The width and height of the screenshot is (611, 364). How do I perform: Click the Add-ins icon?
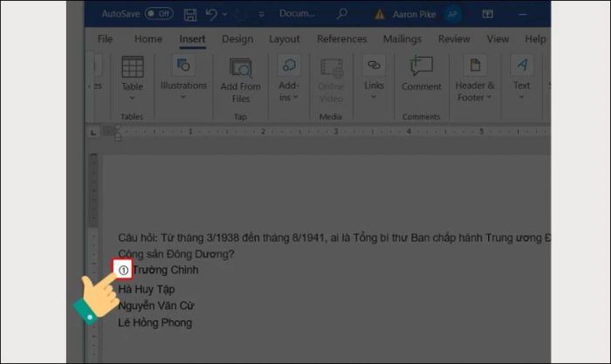point(289,65)
